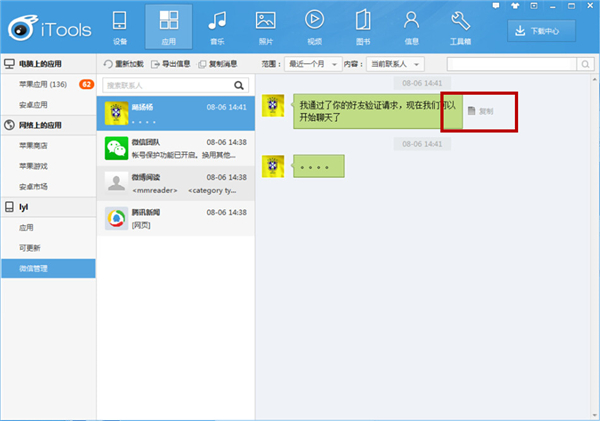Select the 腾讯新闻 conversation

point(176,219)
